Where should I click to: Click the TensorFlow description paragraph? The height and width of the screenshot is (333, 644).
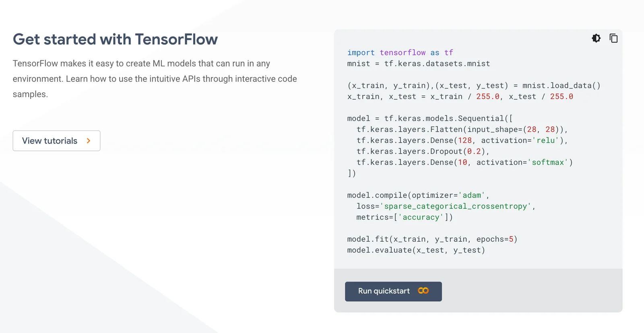click(x=155, y=79)
